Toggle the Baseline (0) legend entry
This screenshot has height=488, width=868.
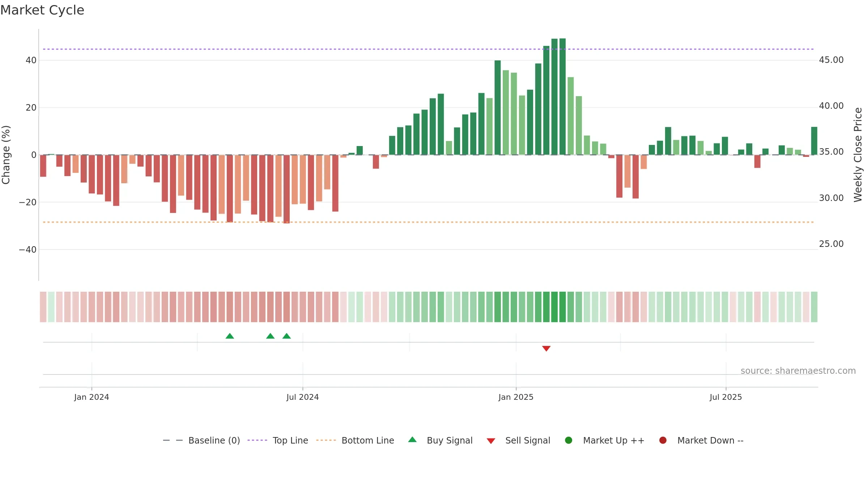(201, 440)
